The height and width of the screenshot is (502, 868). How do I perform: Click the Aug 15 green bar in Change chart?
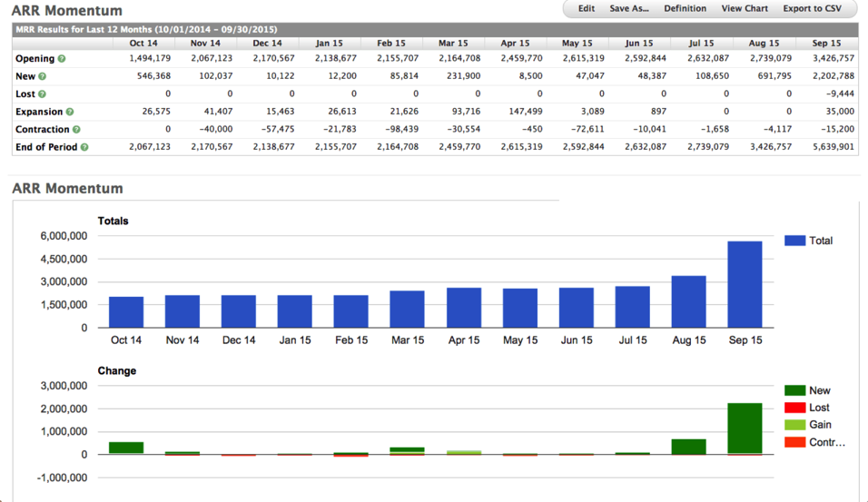pos(688,447)
